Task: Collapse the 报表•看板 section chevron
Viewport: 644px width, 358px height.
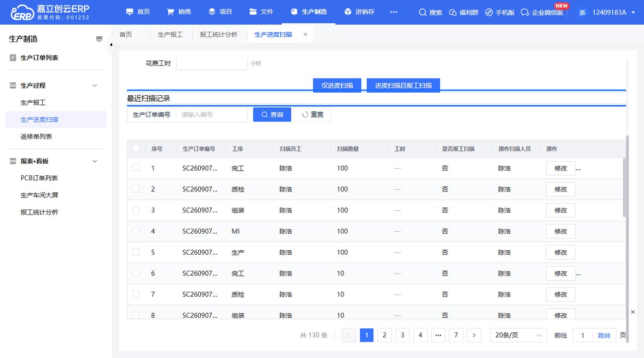Action: click(x=95, y=161)
